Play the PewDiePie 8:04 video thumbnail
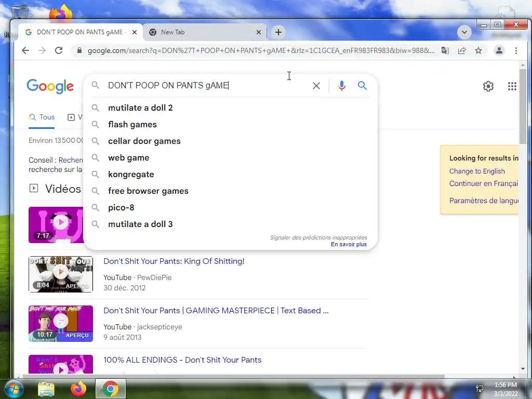532x399 pixels. coord(61,274)
